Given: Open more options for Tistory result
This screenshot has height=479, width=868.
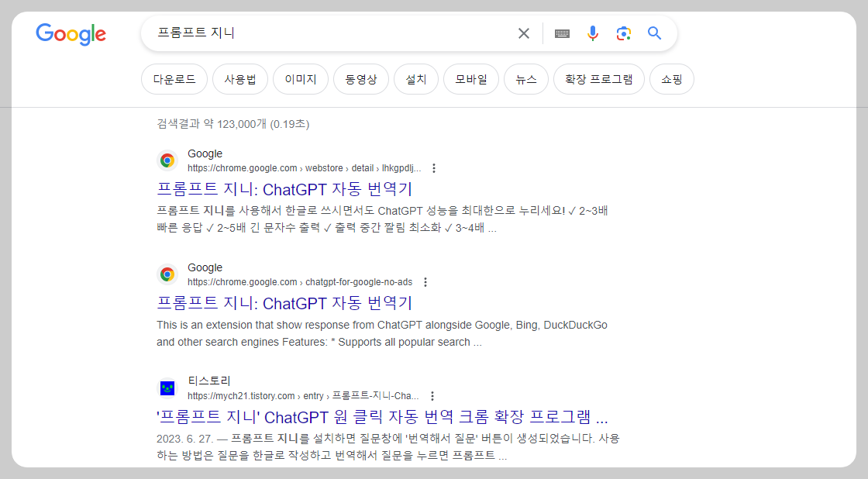Looking at the screenshot, I should click(432, 397).
